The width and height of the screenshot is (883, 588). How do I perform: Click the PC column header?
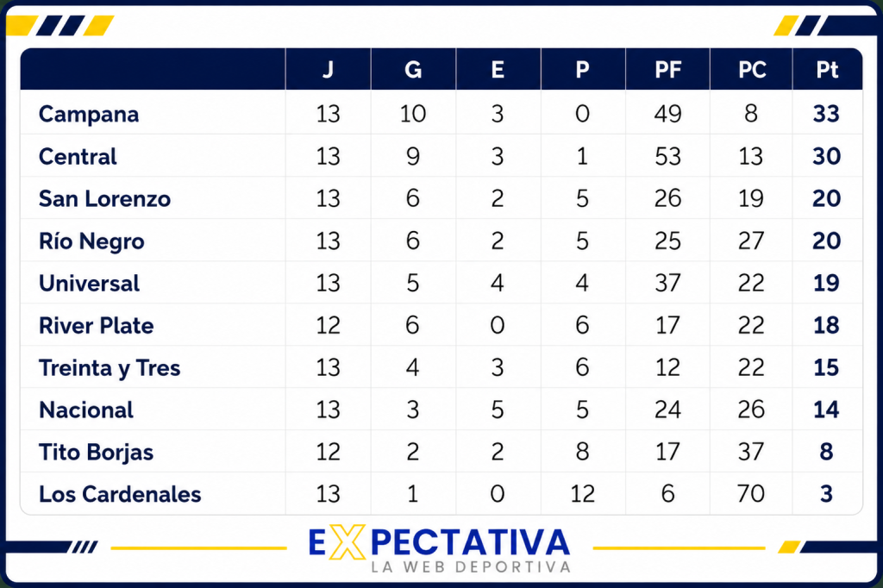pos(752,69)
